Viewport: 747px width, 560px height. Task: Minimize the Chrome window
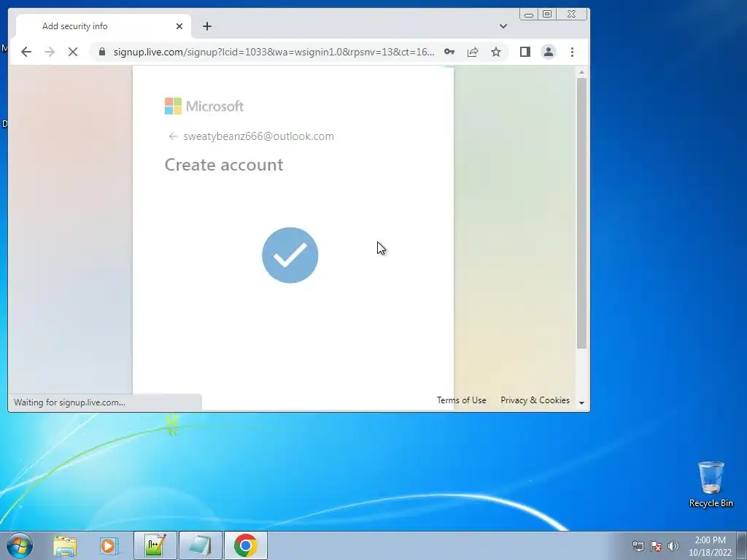point(529,15)
